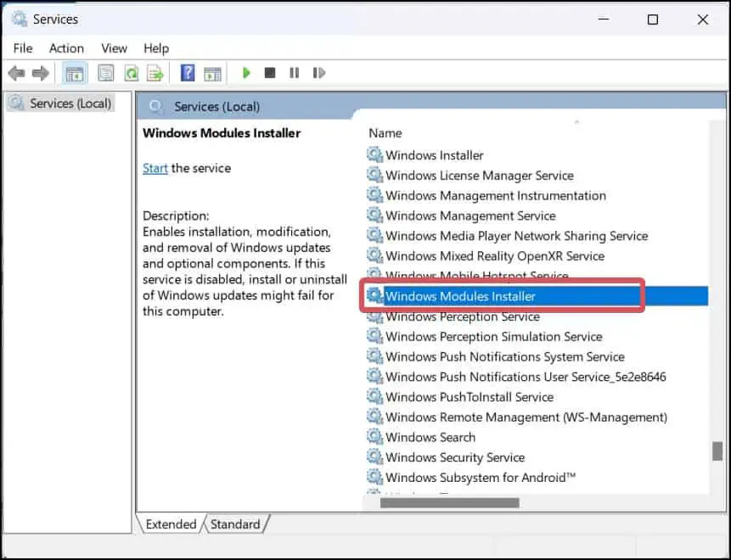Click gear icon beside Windows Security Service
Screen dimensions: 731x560
pyautogui.click(x=374, y=456)
